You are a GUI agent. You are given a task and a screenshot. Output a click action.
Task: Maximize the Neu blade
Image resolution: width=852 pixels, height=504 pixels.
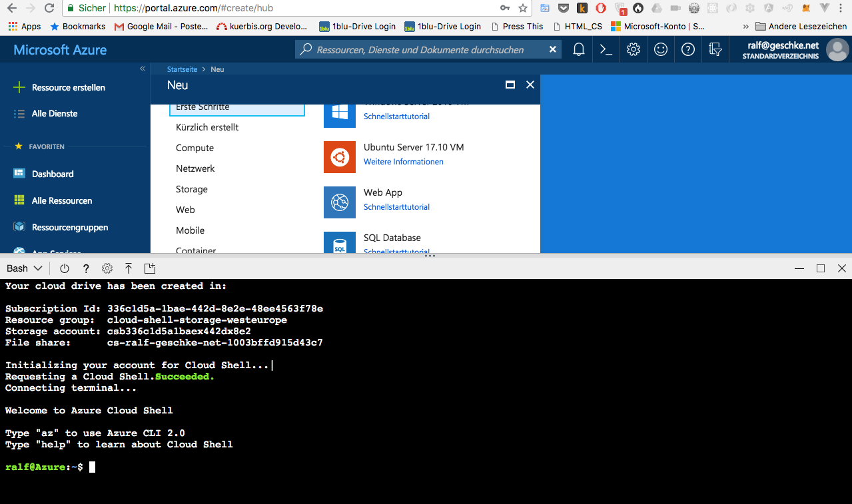510,85
